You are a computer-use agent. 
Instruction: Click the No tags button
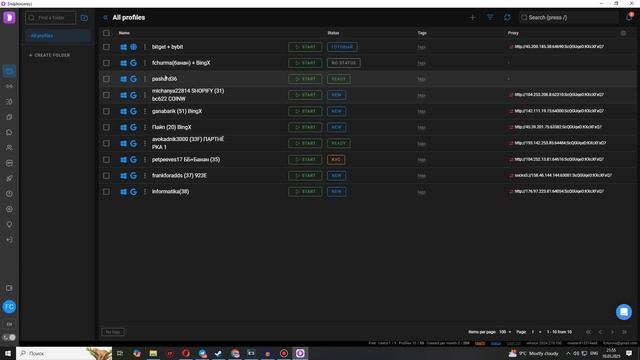click(x=113, y=332)
